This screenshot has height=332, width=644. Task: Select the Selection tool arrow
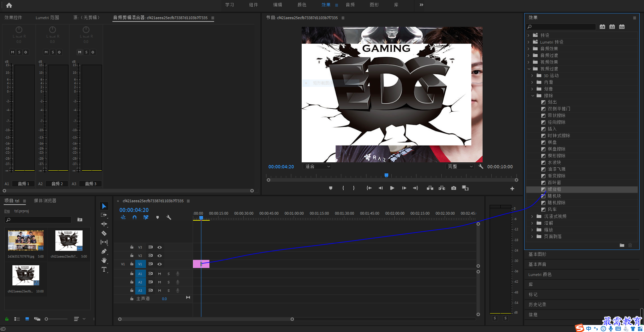point(104,206)
